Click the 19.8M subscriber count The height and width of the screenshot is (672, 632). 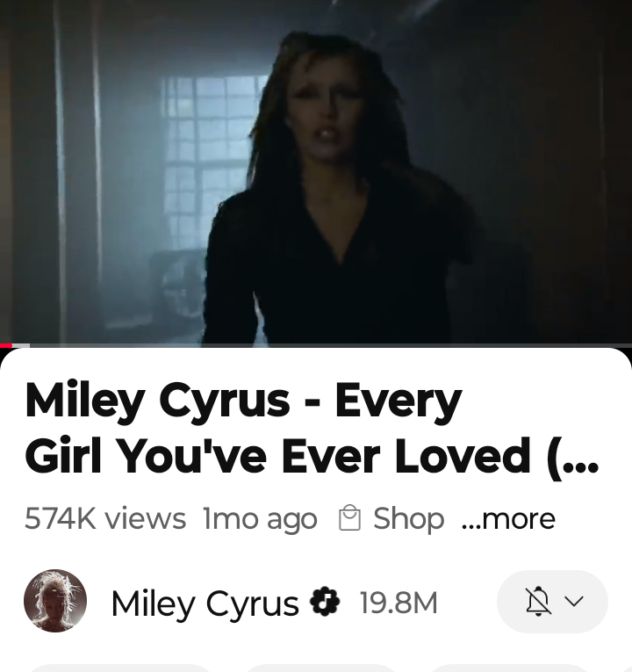click(x=399, y=603)
